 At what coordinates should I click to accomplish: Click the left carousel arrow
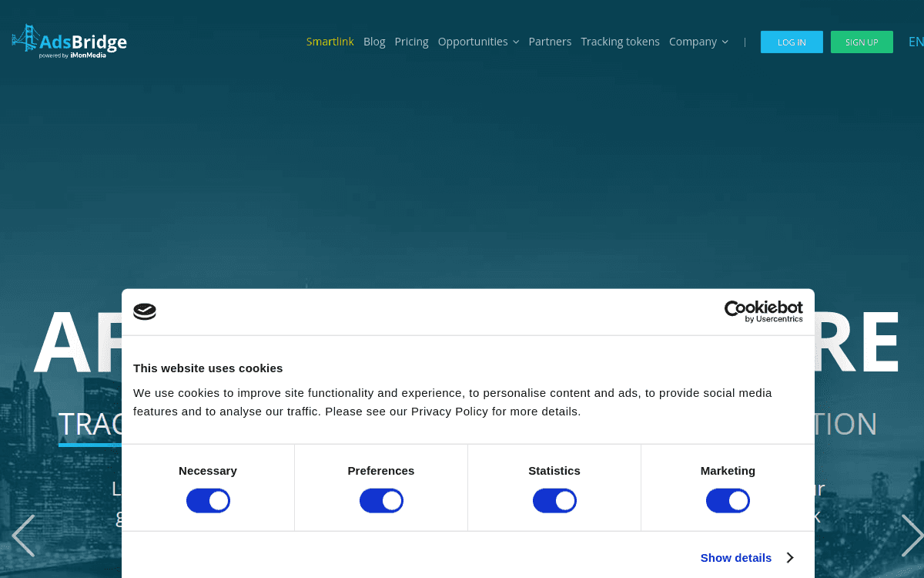pyautogui.click(x=23, y=535)
